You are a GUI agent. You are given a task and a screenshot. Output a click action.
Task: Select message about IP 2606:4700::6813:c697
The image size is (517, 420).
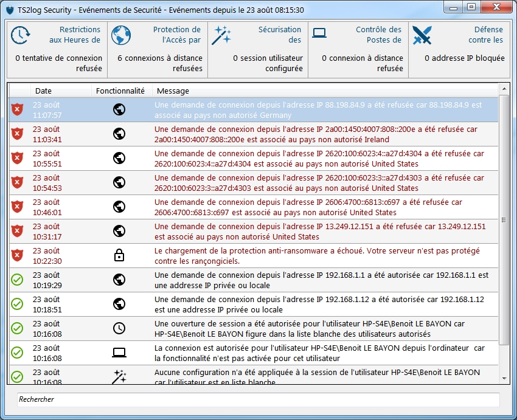308,207
